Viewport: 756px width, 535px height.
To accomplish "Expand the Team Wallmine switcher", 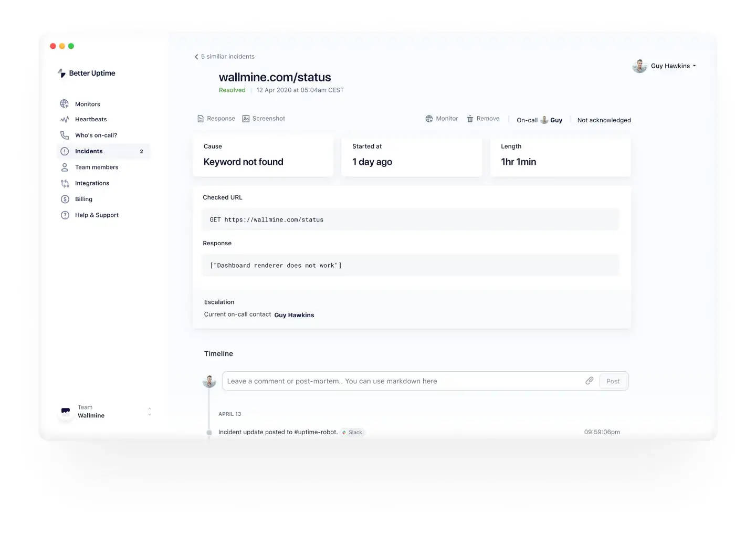I will coord(150,411).
